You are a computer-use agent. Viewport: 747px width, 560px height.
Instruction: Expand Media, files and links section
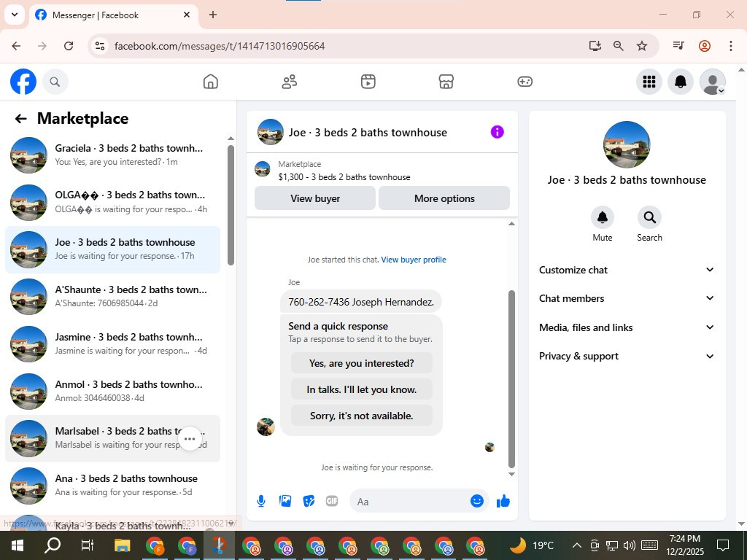[x=627, y=327]
